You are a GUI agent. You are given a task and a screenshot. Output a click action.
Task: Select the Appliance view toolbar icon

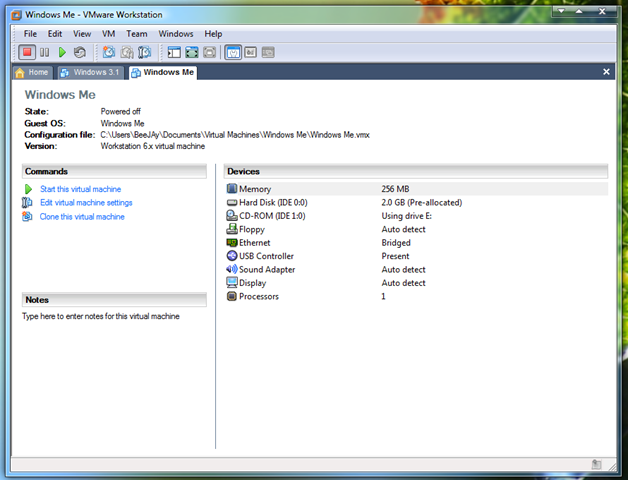[x=251, y=52]
